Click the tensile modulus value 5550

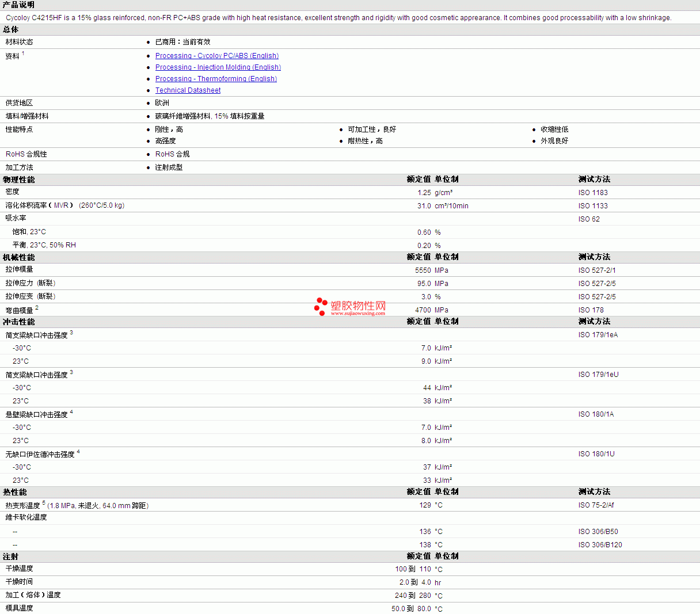tap(423, 270)
